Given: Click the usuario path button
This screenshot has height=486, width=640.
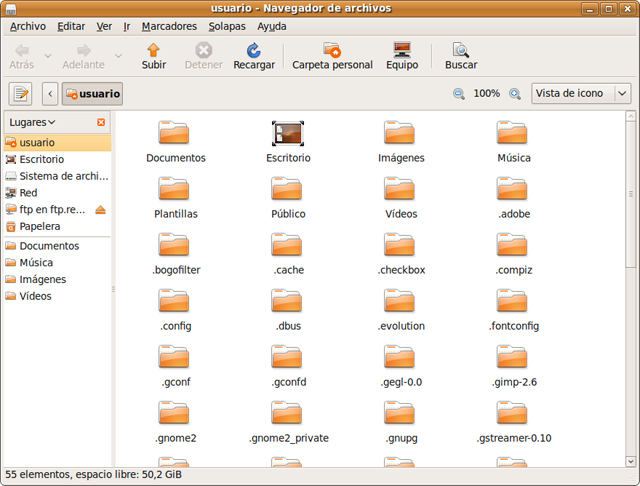Looking at the screenshot, I should [x=92, y=94].
